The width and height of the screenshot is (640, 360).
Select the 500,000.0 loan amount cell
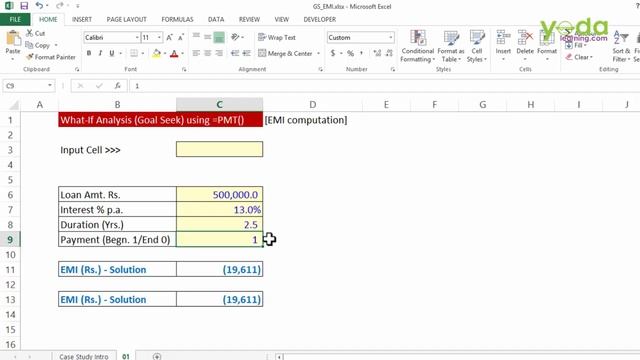[x=220, y=195]
